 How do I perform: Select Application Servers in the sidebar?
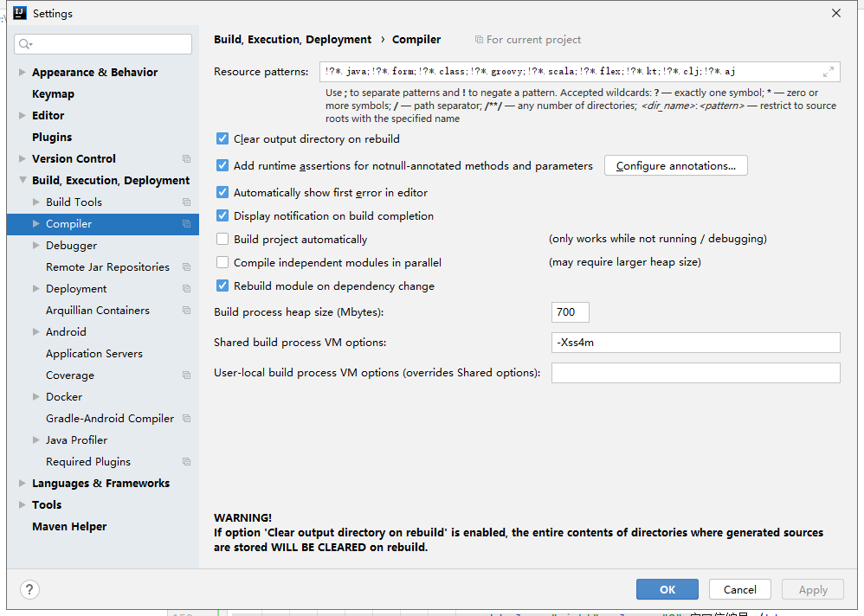point(94,353)
